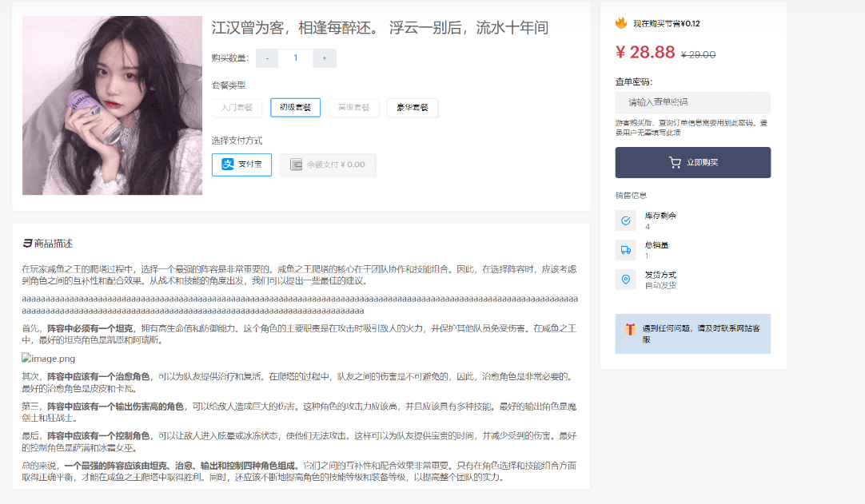
Task: Click the Alipay logo icon
Action: 228,165
